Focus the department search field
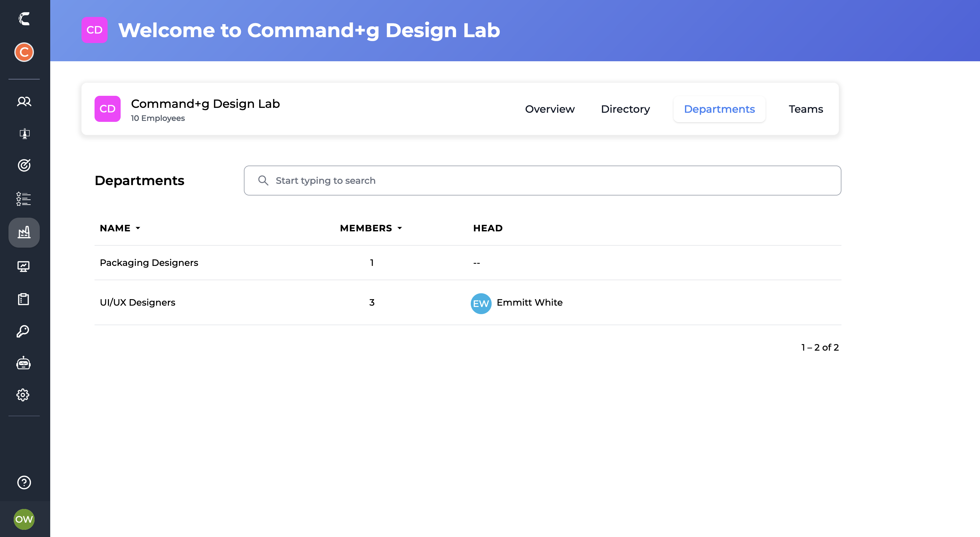 coord(542,180)
